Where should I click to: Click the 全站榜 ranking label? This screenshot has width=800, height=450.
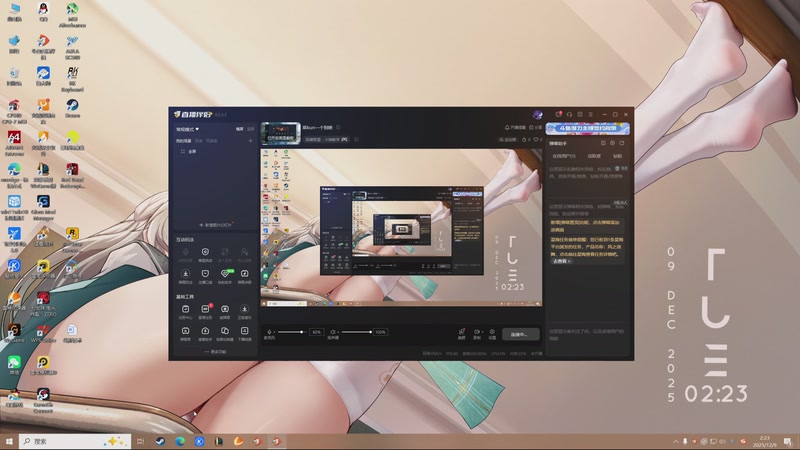pyautogui.click(x=507, y=139)
